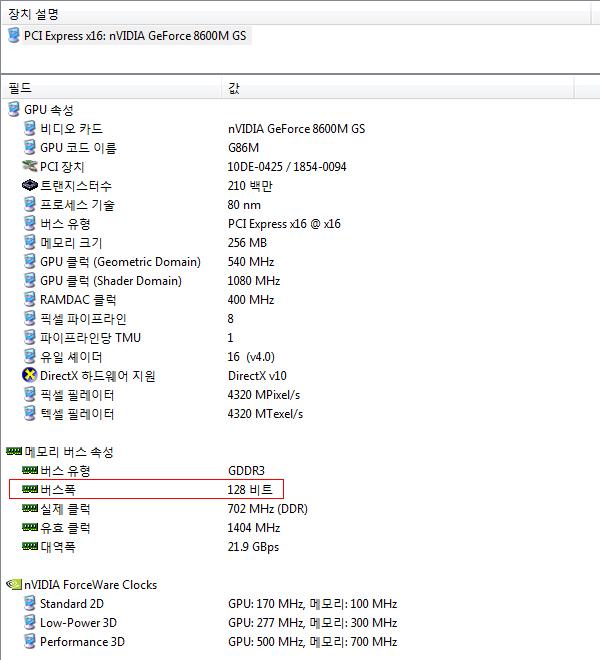Click the DirectX logo icon beside 하드웨어 지원

click(29, 375)
